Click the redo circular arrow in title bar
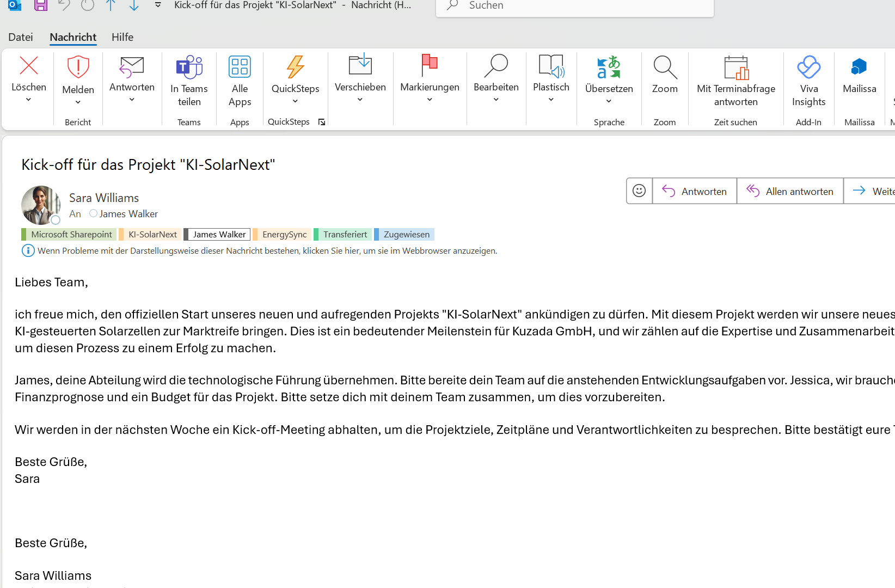 pos(87,5)
